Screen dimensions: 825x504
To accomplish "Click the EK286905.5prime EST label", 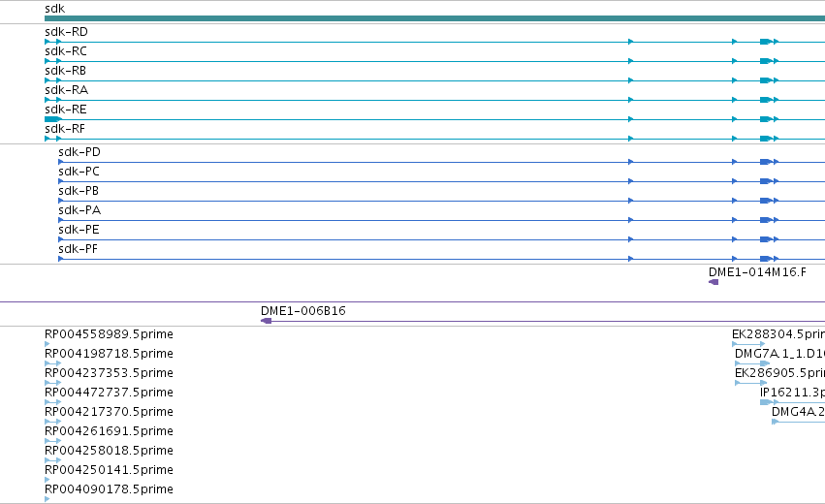I will pyautogui.click(x=779, y=373).
